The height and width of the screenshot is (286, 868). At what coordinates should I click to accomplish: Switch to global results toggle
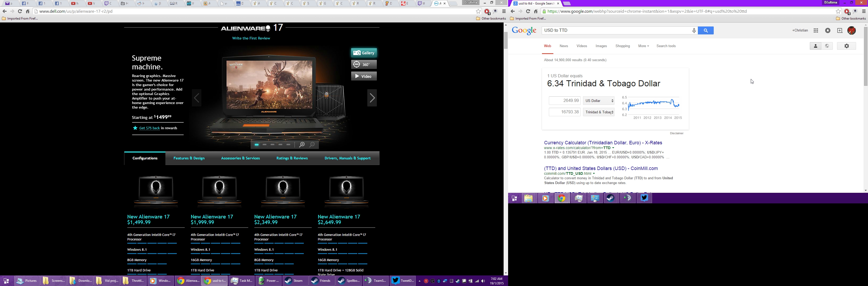coord(827,46)
